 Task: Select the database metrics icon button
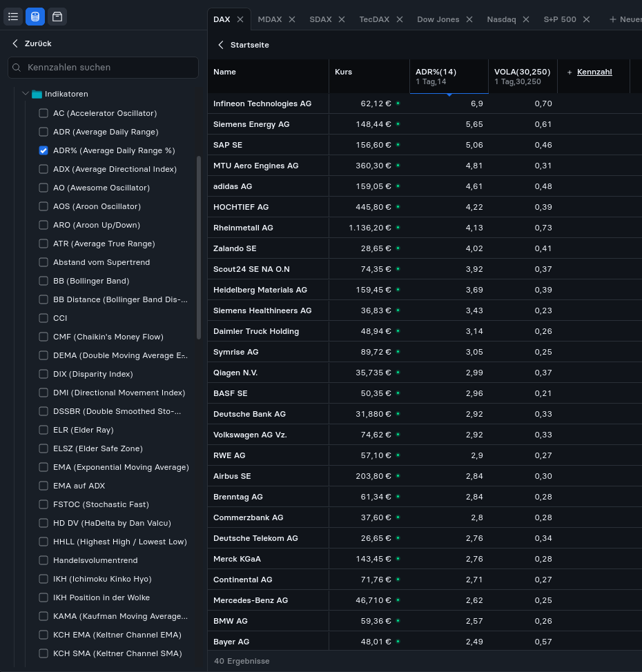[35, 17]
